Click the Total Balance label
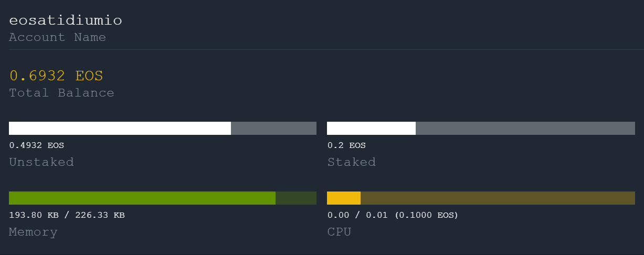The height and width of the screenshot is (255, 644). pos(61,93)
